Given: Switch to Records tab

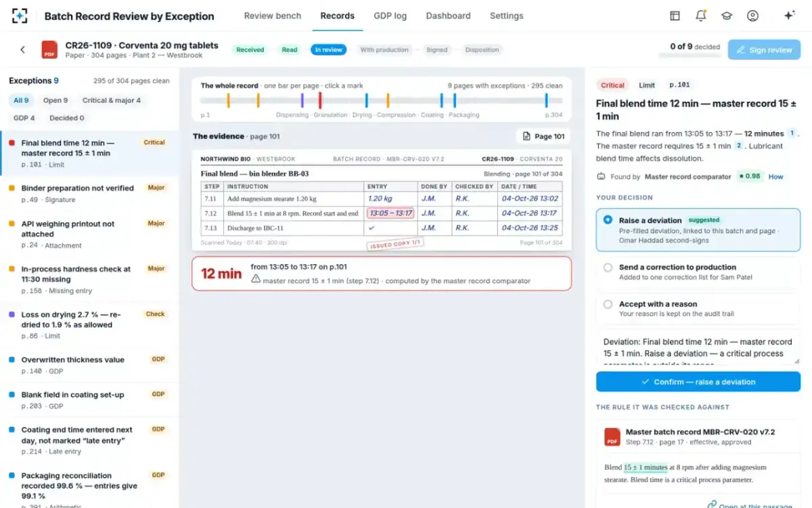Looking at the screenshot, I should [x=337, y=16].
